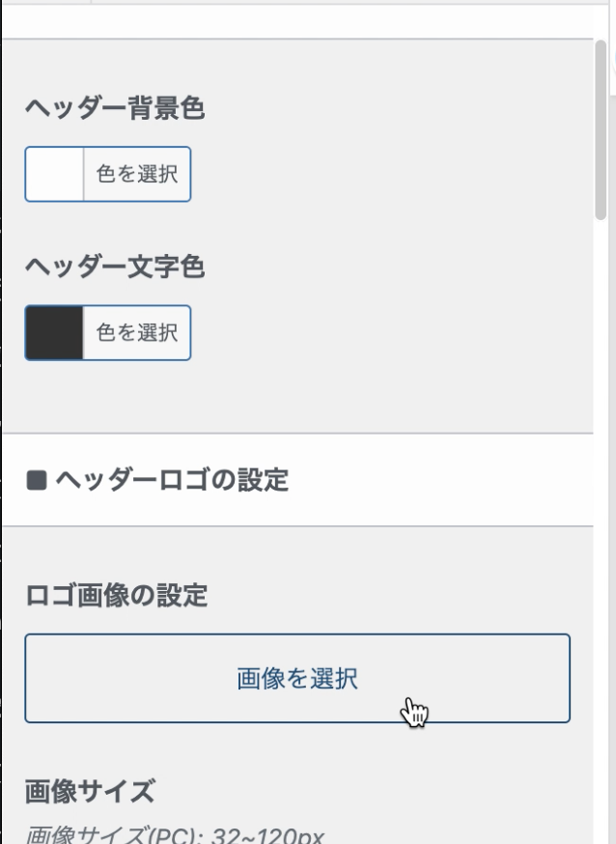The width and height of the screenshot is (616, 844).
Task: Click blank area right of ヘッダーロゴの設定 title
Action: pos(434,480)
